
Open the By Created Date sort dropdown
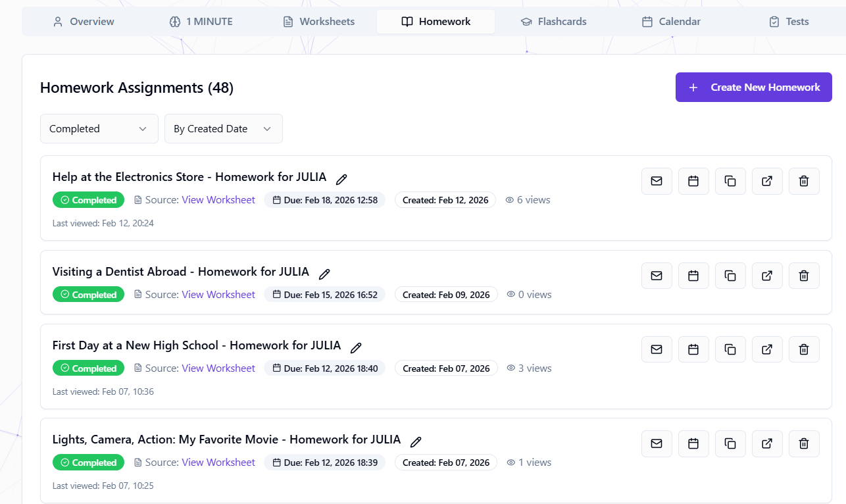224,129
